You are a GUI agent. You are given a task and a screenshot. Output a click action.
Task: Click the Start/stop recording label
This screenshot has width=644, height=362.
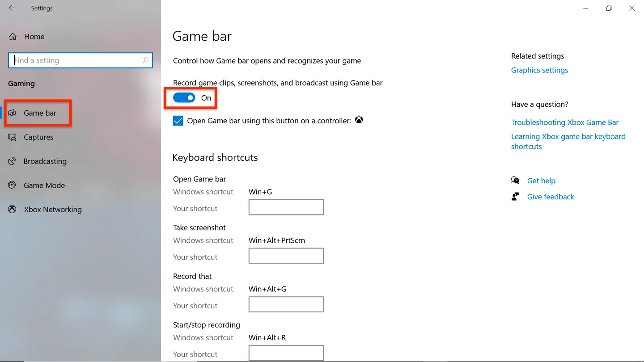[207, 325]
